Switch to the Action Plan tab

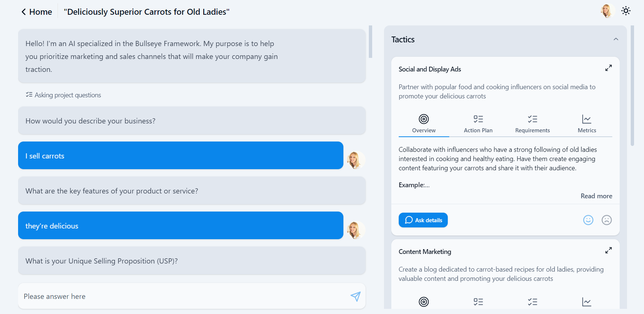(478, 124)
